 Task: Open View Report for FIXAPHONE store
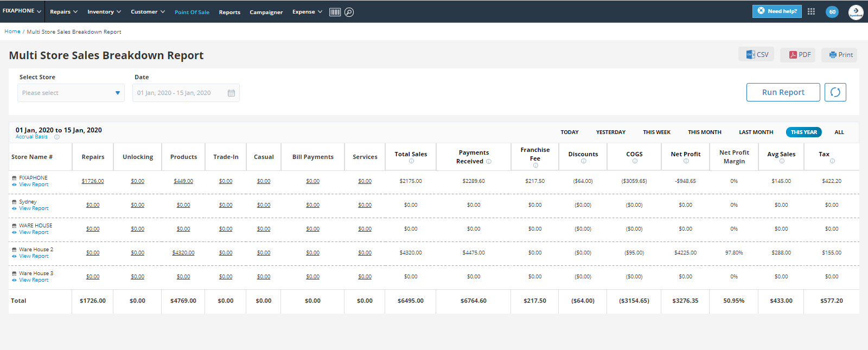click(34, 184)
